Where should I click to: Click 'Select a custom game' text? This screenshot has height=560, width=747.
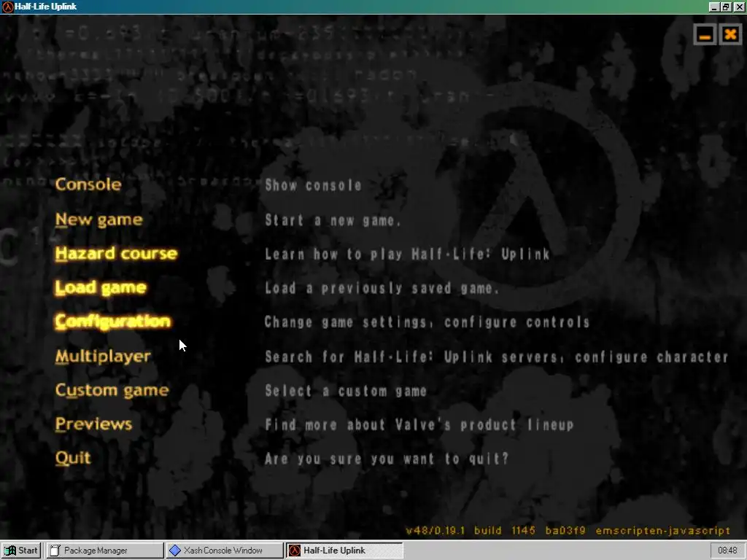(346, 392)
